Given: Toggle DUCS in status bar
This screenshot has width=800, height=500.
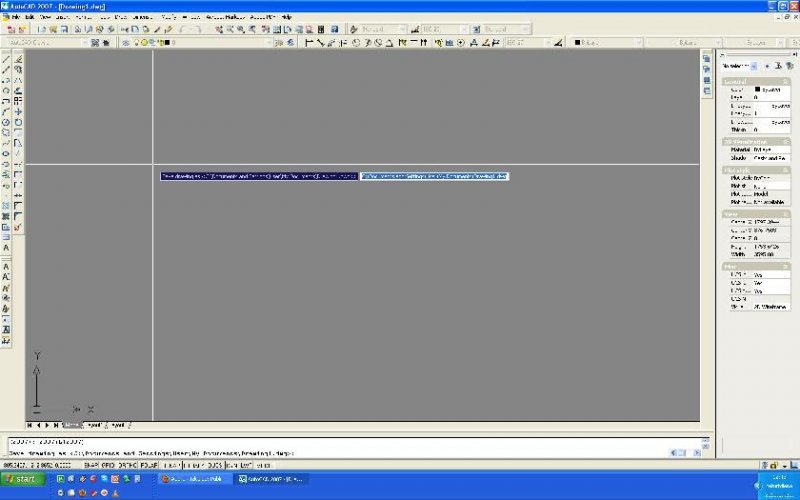Looking at the screenshot, I should [x=215, y=465].
